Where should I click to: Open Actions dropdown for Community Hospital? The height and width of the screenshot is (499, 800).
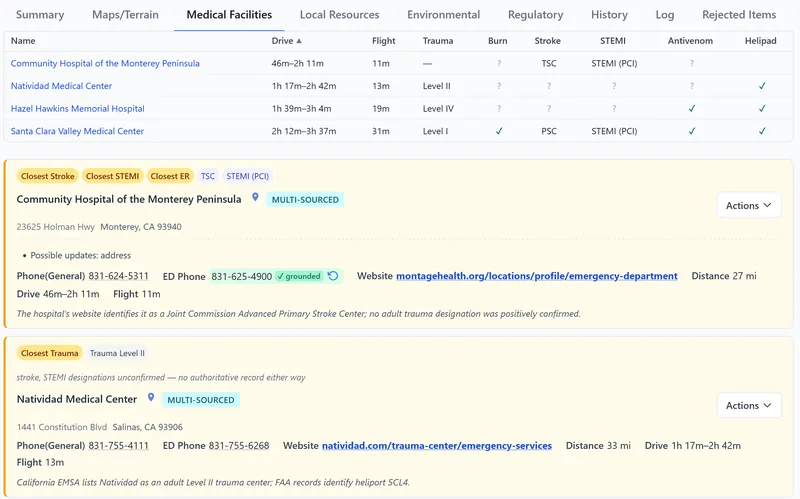point(748,205)
